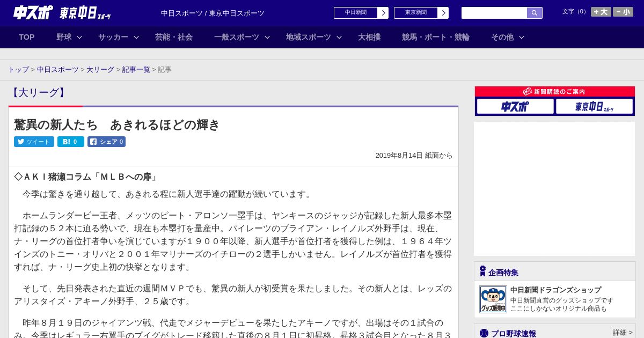This screenshot has height=338, width=644.
Task: Follow the 中日スポーツ breadcrumb link
Action: click(58, 70)
